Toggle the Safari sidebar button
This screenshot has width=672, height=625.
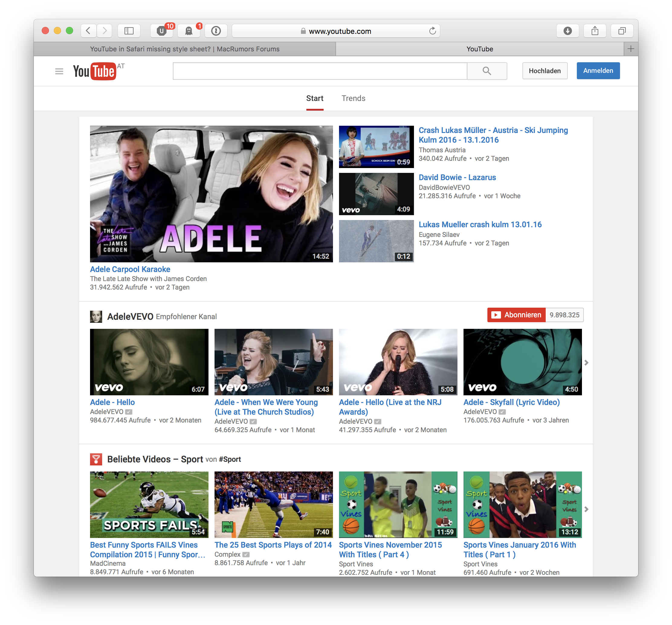coord(129,31)
